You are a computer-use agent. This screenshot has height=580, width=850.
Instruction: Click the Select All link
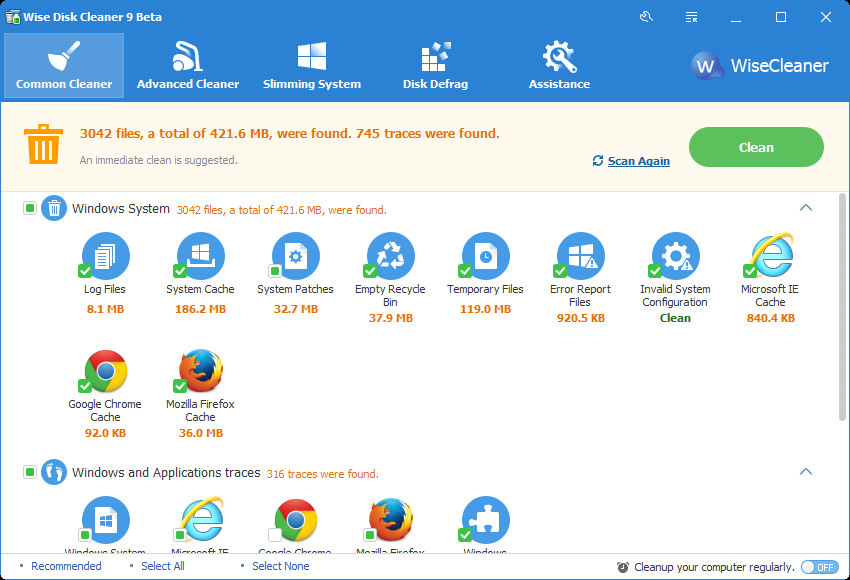[163, 566]
